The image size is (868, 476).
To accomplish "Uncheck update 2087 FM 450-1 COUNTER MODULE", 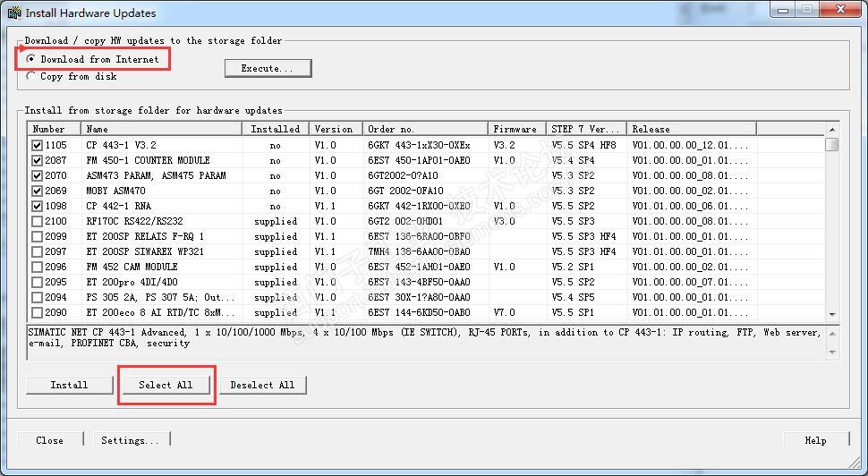I will point(37,160).
